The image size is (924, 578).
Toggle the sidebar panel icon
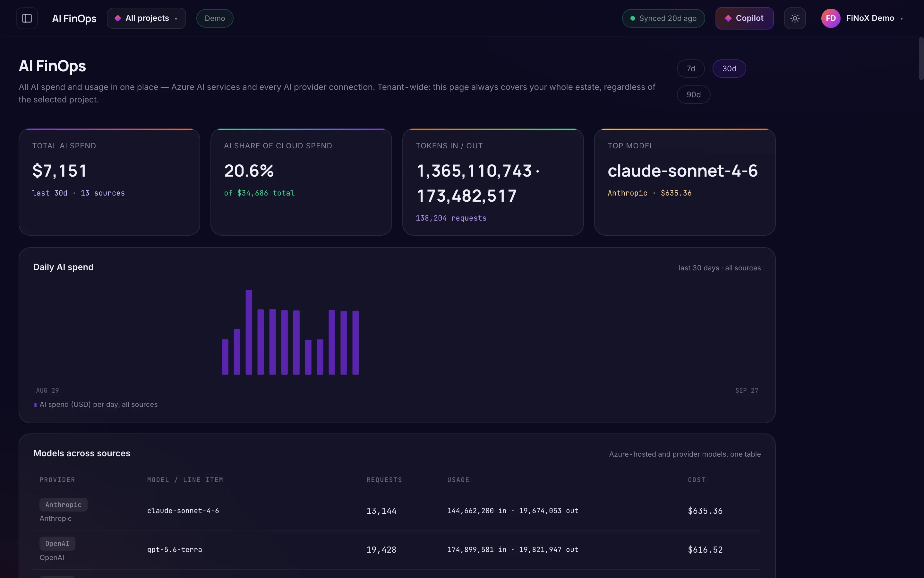27,18
